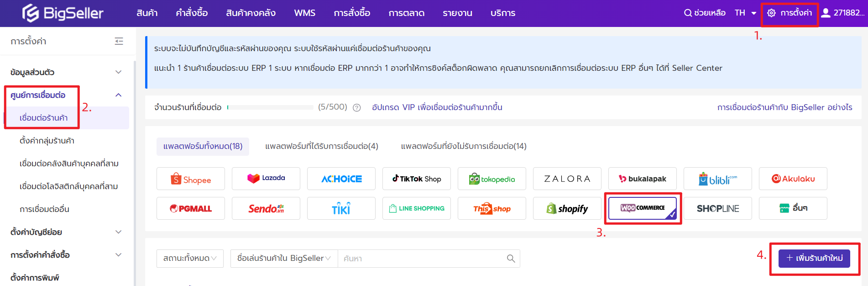
Task: Go to ตั้งค่ากลุ่มร้านค้า in sidebar
Action: click(47, 141)
